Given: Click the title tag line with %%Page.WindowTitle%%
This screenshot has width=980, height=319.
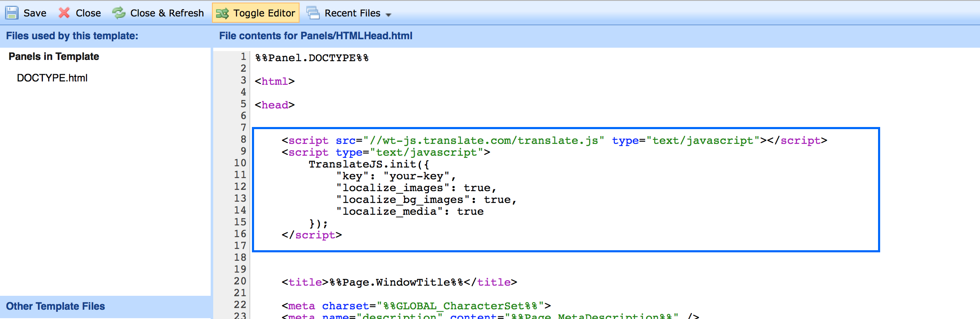Looking at the screenshot, I should 399,282.
